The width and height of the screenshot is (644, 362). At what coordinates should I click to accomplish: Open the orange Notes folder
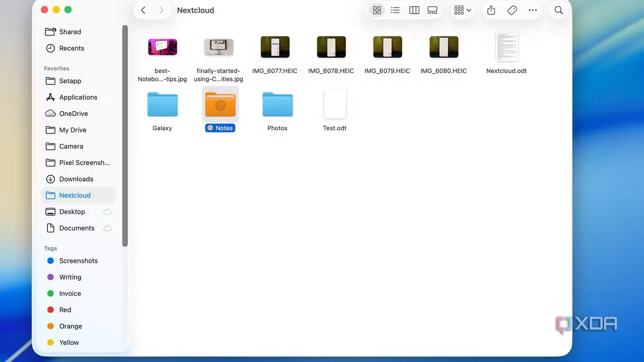pos(220,105)
